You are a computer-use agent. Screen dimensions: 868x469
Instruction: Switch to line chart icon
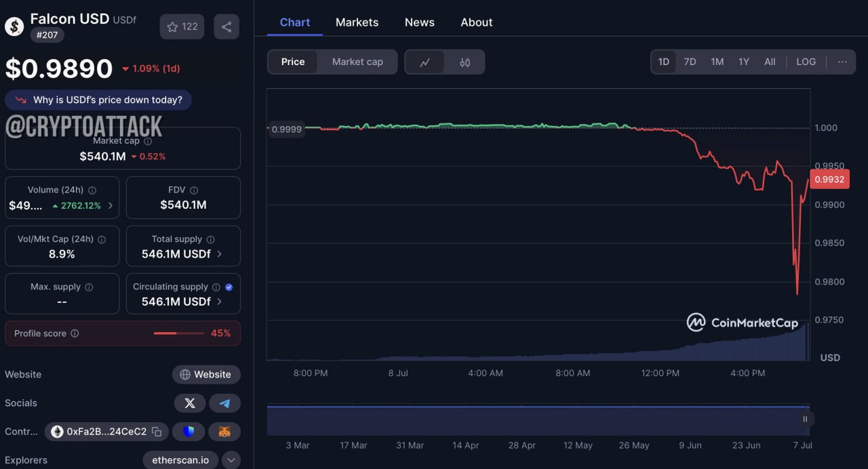coord(425,62)
